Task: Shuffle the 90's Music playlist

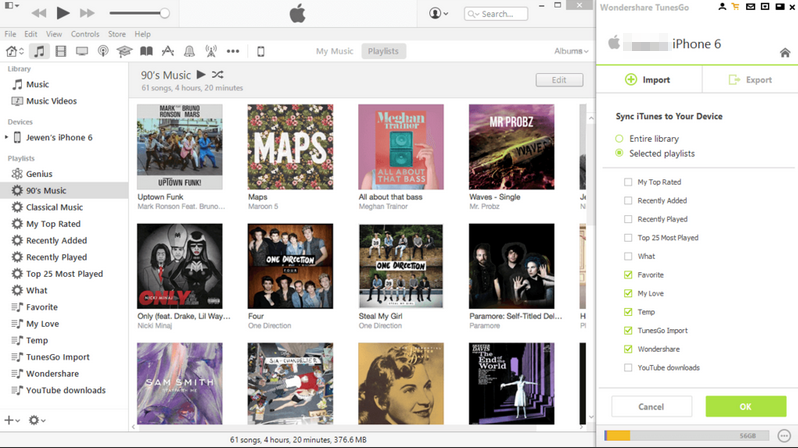Action: [218, 75]
